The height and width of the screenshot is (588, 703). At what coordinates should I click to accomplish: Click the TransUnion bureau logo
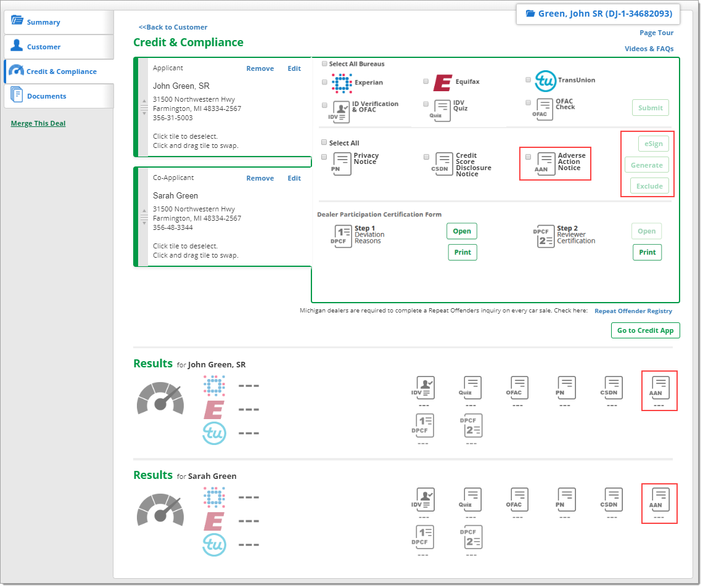(x=545, y=81)
